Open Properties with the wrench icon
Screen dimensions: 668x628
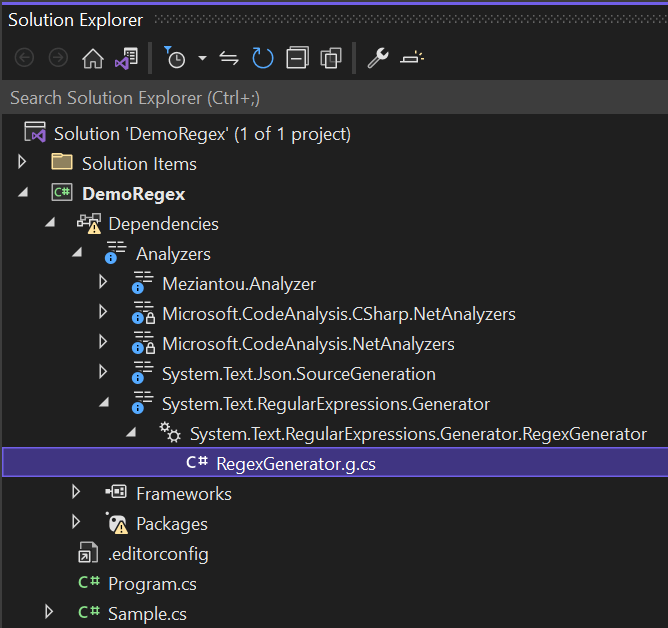377,59
